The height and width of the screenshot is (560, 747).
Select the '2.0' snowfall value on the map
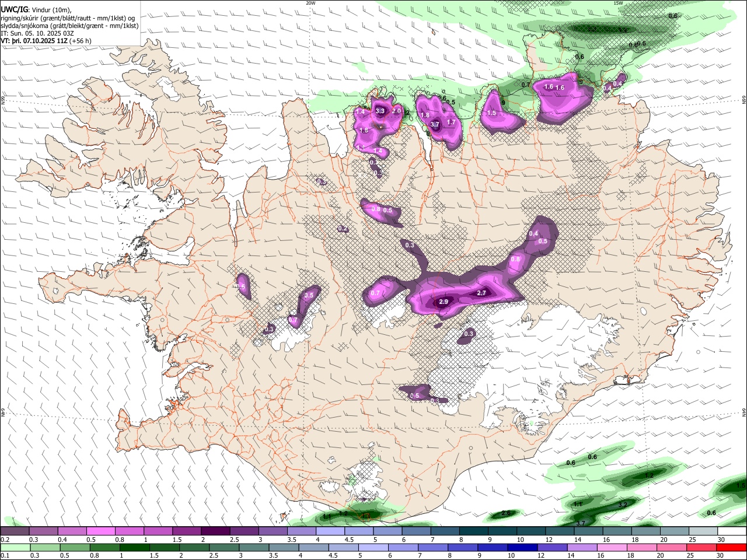(396, 111)
